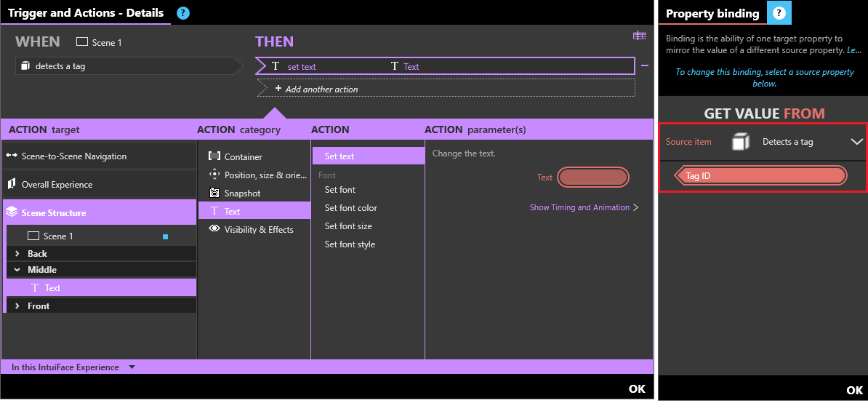Open Show Timing and Animation link

pyautogui.click(x=584, y=208)
